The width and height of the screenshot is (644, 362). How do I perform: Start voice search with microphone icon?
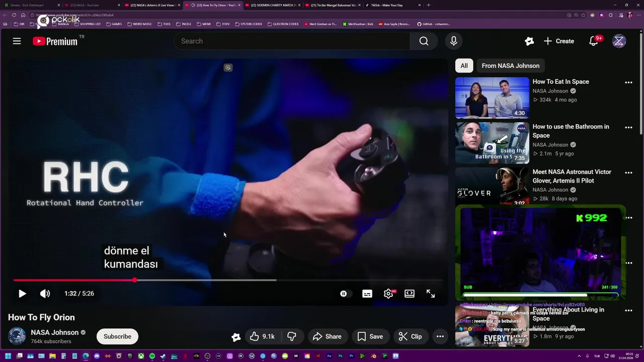point(454,41)
